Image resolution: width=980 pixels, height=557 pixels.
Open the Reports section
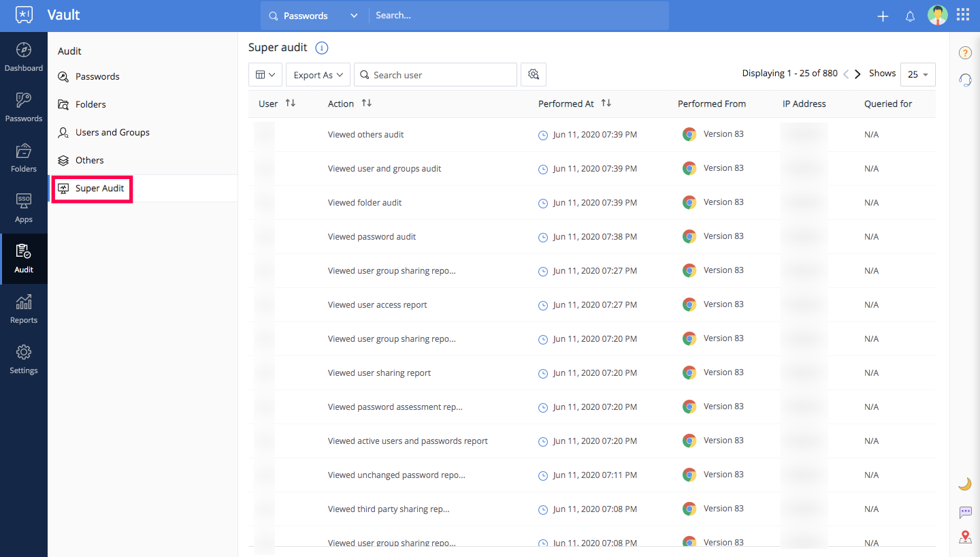click(x=24, y=309)
